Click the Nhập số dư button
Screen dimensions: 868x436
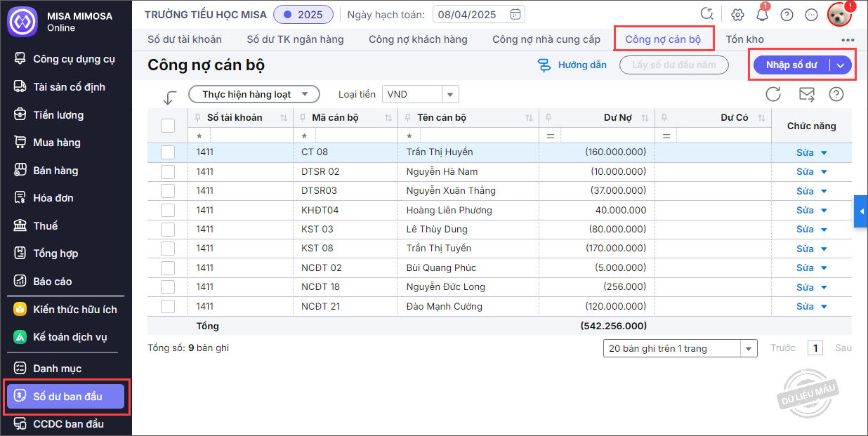(x=791, y=65)
